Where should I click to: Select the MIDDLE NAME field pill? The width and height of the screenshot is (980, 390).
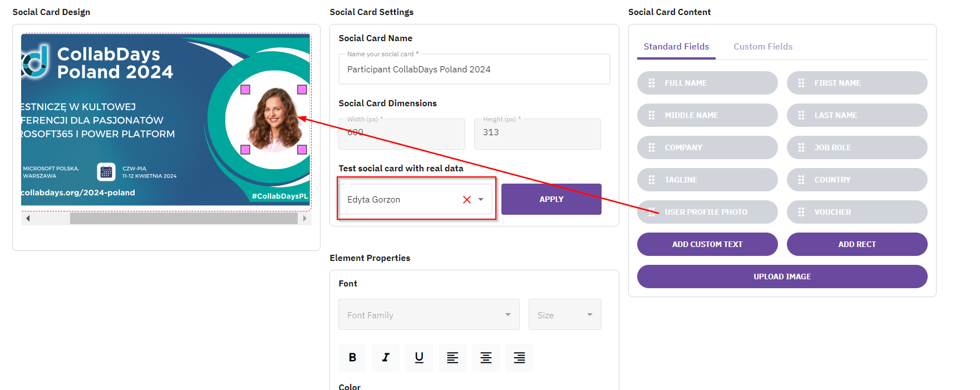point(707,115)
